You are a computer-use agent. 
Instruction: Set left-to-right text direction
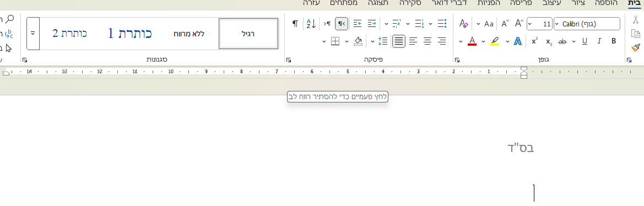pyautogui.click(x=327, y=24)
